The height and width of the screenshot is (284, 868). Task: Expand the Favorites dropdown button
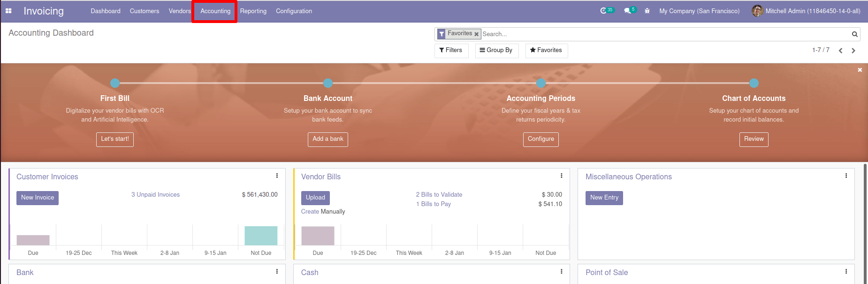pos(547,50)
